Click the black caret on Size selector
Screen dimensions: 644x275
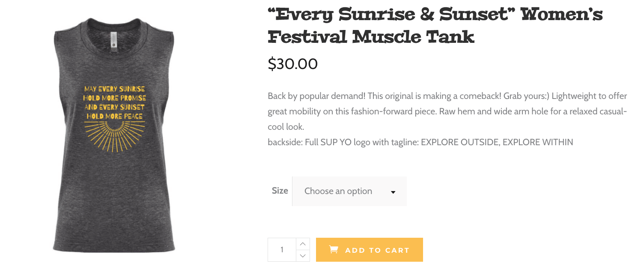click(x=393, y=192)
